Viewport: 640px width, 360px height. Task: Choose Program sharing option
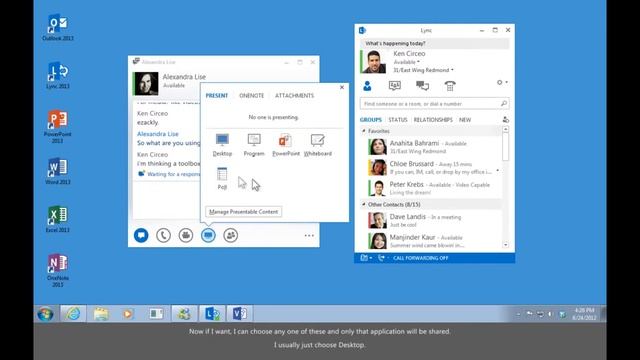click(x=254, y=145)
